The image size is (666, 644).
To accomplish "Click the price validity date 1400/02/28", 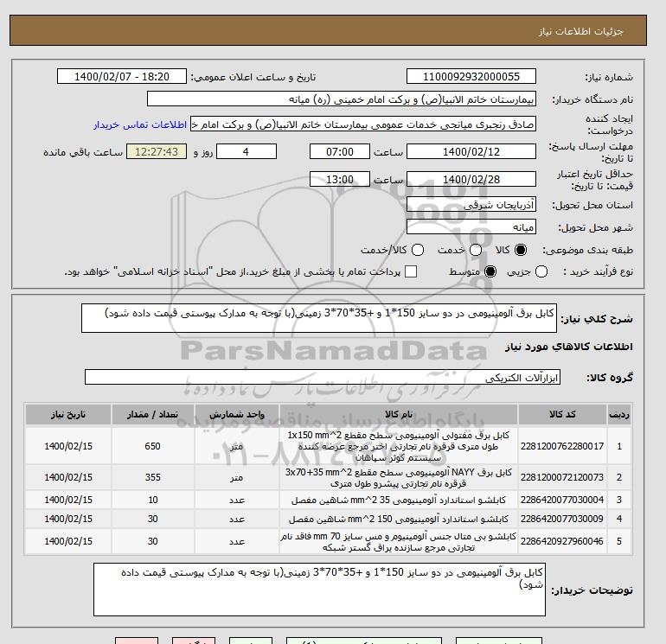I will tap(471, 179).
